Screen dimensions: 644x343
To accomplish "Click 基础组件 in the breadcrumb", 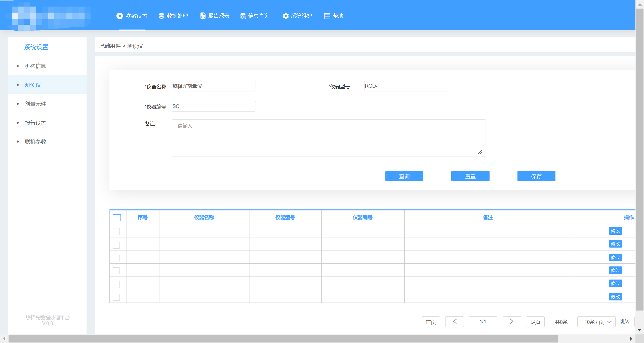I will click(110, 46).
